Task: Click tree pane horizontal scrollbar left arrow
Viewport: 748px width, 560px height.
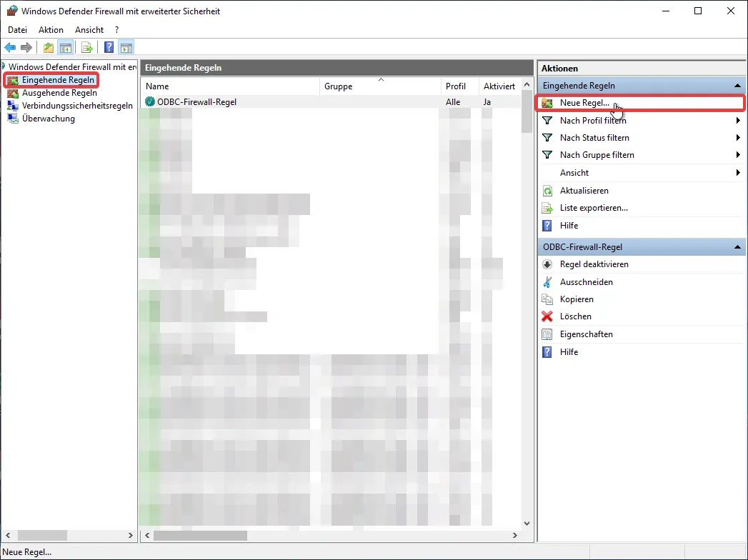Action: pyautogui.click(x=8, y=535)
